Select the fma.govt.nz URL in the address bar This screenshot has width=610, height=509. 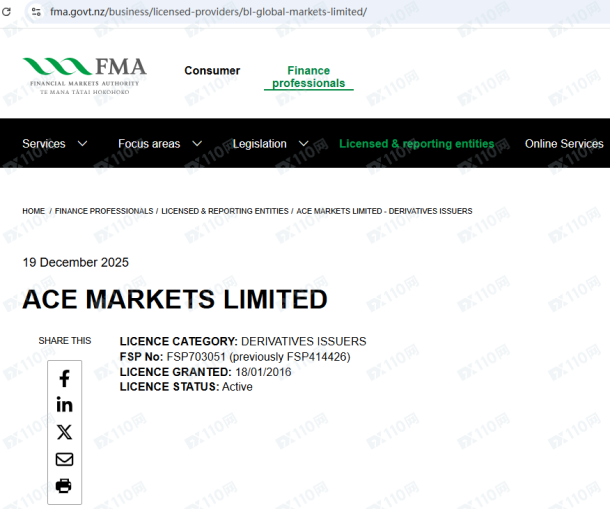[x=208, y=12]
